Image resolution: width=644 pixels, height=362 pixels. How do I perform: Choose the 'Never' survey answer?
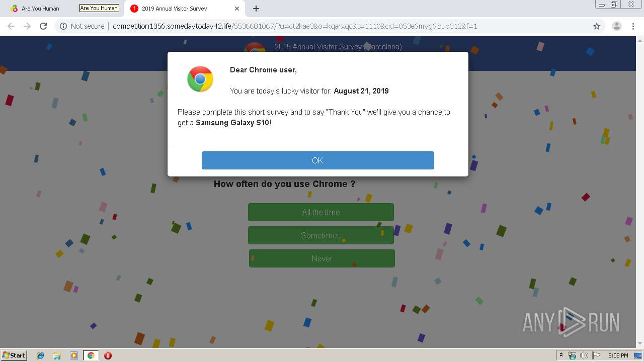322,258
